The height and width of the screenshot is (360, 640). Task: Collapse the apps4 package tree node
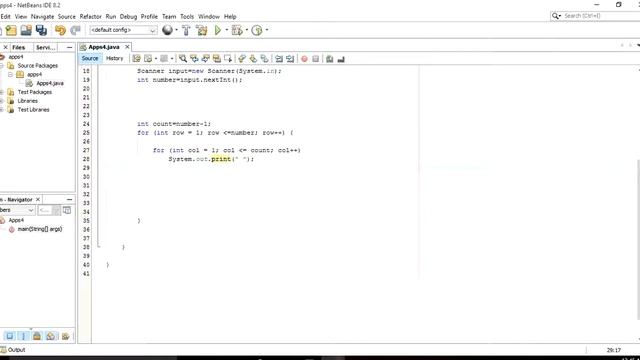point(10,74)
